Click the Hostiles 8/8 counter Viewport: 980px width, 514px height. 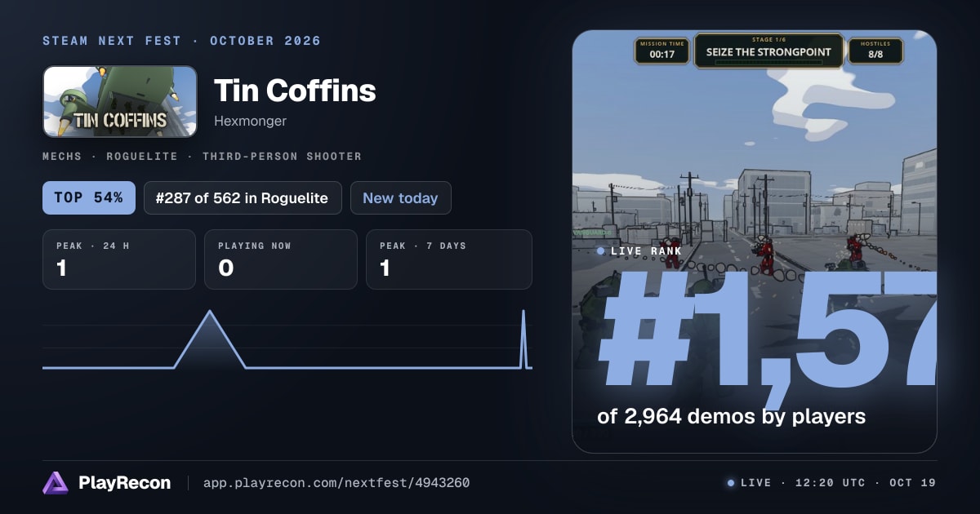point(875,51)
